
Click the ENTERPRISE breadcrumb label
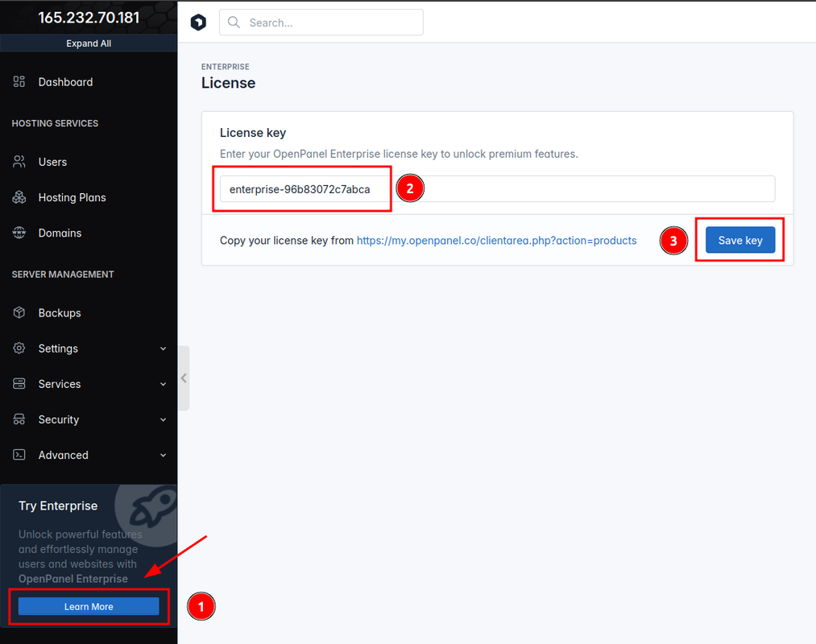pyautogui.click(x=226, y=67)
